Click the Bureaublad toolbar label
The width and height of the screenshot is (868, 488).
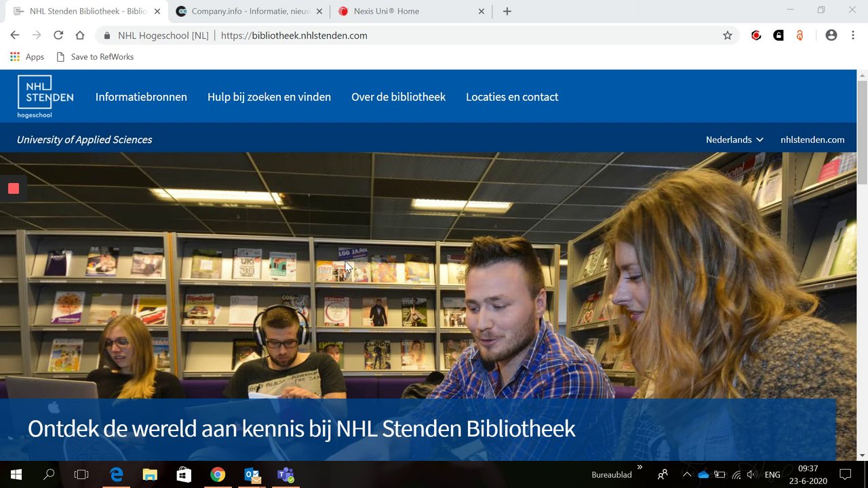(x=612, y=475)
